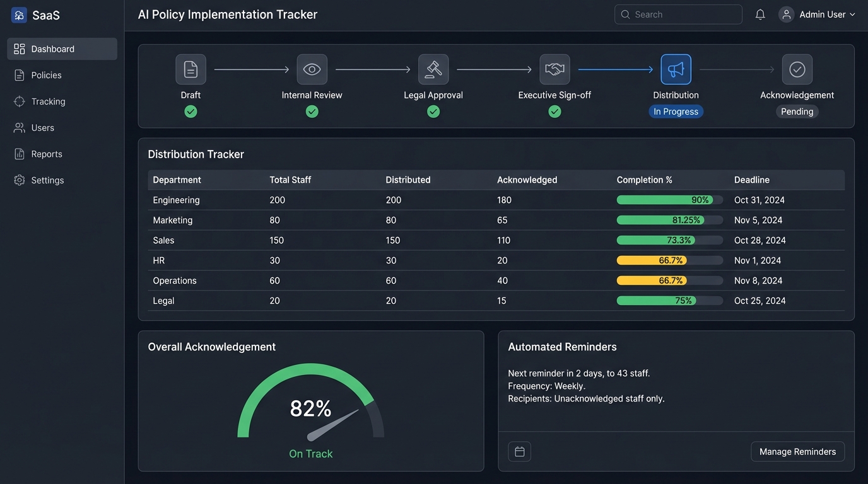Click the calendar icon in Automated Reminders

tap(519, 451)
